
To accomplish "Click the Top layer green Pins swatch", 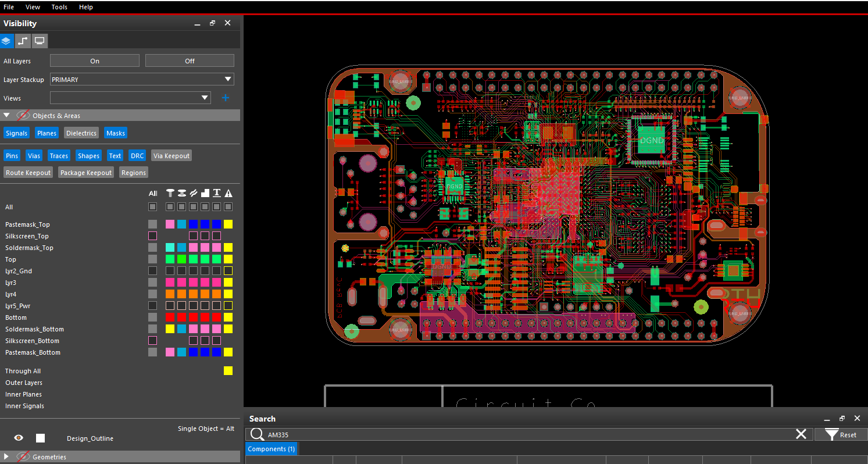I will 170,259.
